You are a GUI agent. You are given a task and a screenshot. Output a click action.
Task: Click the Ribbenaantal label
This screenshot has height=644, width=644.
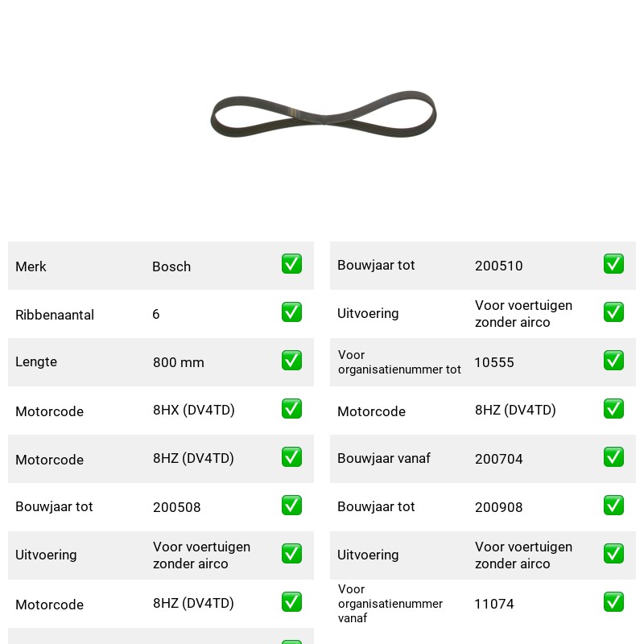[x=55, y=315]
